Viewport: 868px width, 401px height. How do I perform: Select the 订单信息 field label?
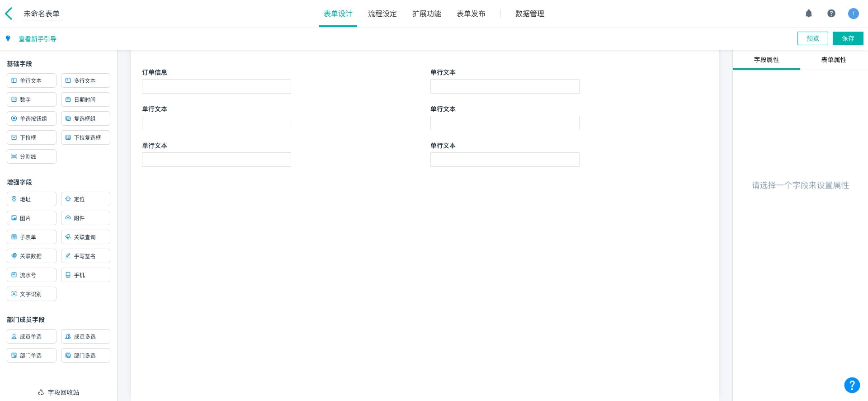point(155,72)
